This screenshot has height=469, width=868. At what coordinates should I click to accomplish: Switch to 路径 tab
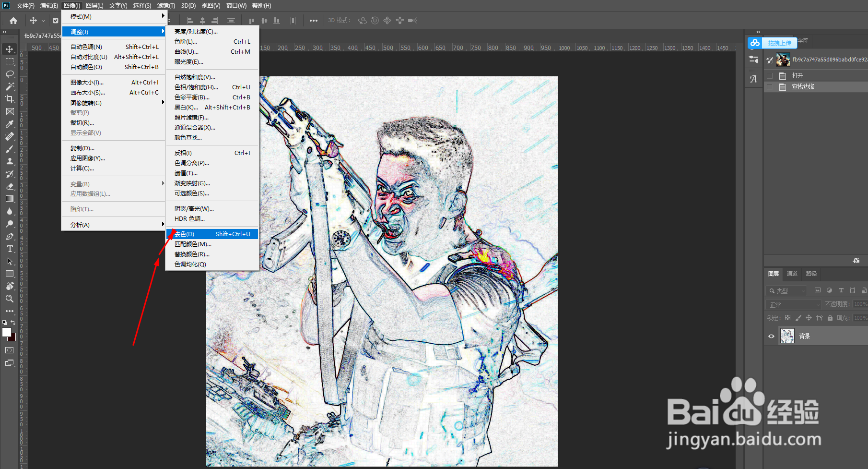811,274
